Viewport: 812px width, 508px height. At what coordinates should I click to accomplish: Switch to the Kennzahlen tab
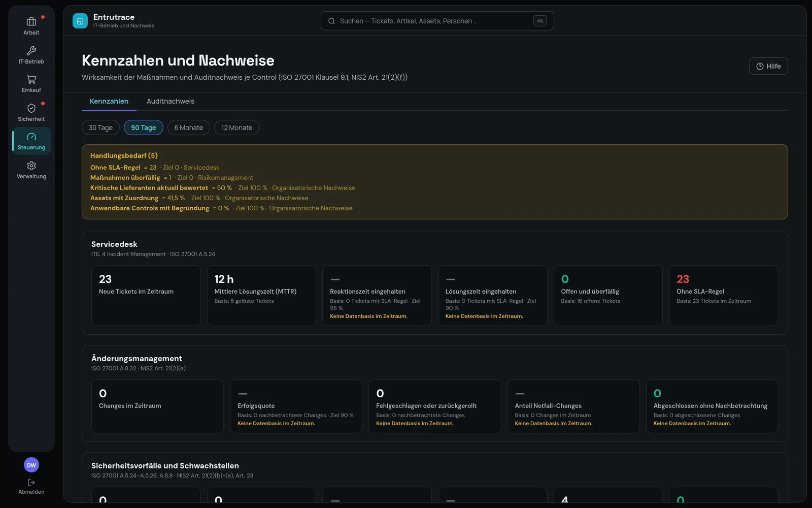pyautogui.click(x=109, y=101)
